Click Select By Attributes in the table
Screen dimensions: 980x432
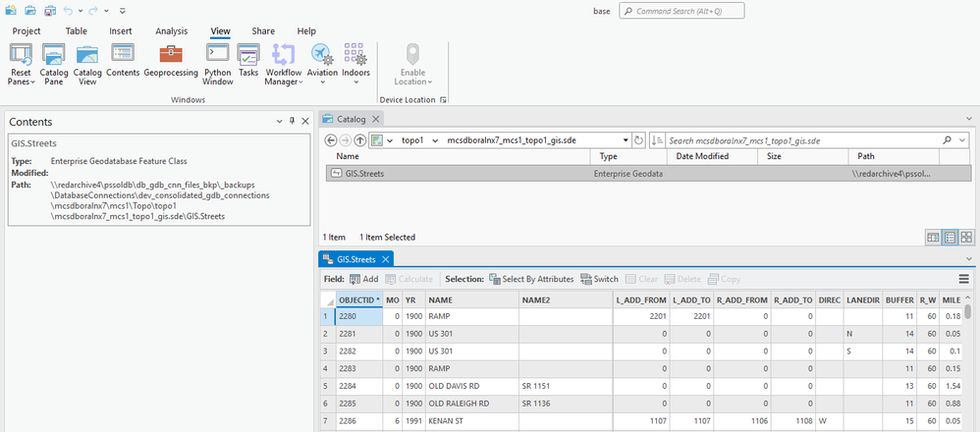pos(531,279)
